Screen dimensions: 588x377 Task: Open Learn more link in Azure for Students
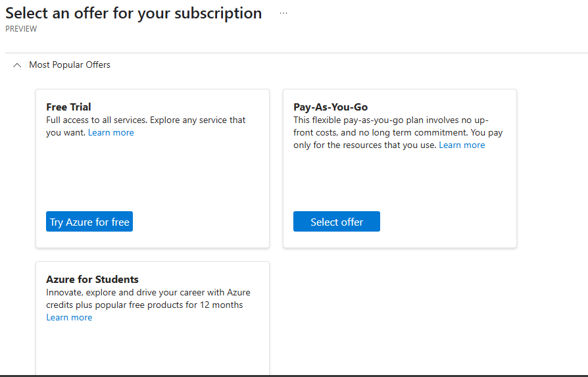click(x=69, y=317)
